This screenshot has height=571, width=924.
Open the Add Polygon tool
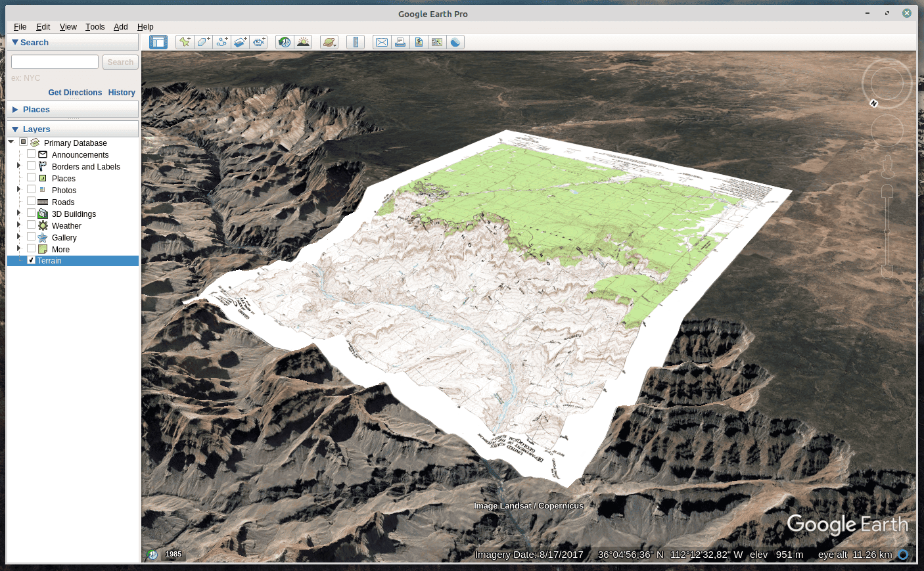pos(203,41)
